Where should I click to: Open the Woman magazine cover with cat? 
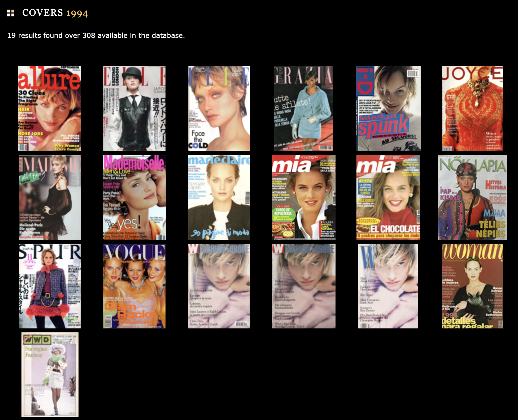tap(473, 286)
